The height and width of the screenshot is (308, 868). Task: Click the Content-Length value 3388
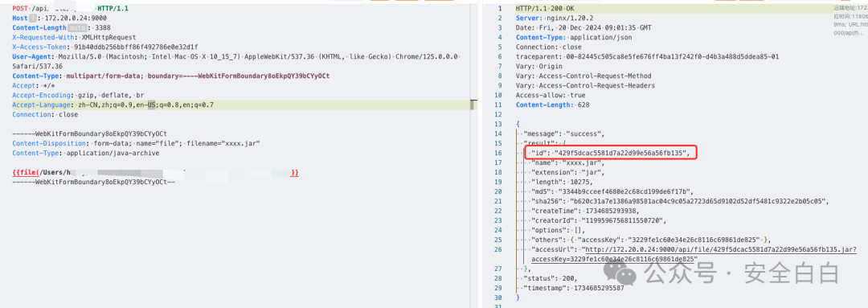pos(102,27)
